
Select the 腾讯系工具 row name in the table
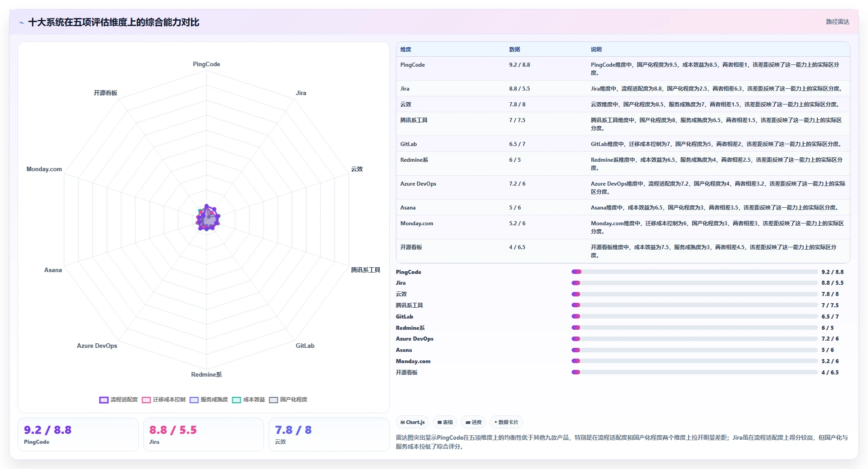[x=414, y=120]
